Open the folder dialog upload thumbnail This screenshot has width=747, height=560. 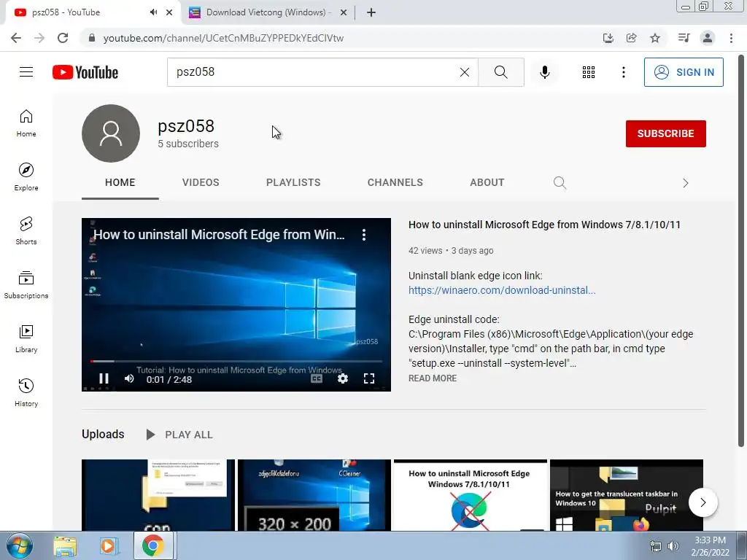158,495
